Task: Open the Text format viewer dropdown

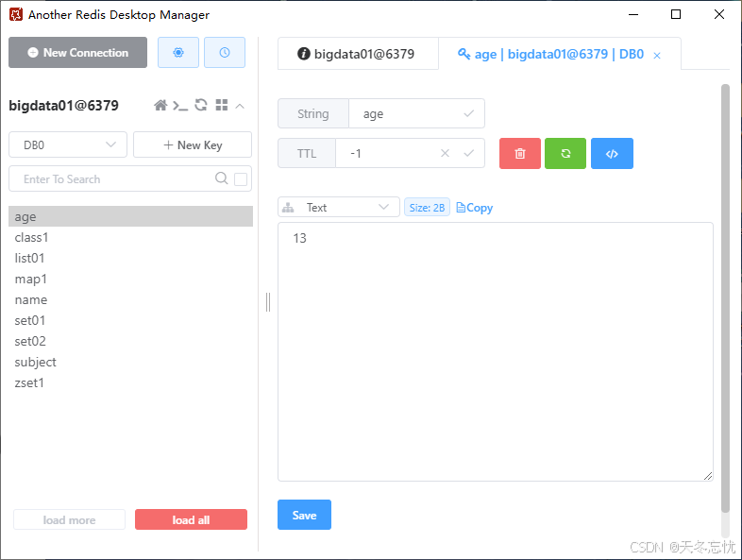Action: click(338, 208)
